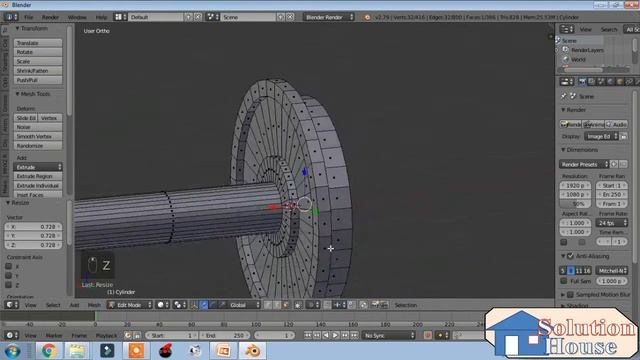The width and height of the screenshot is (640, 360).
Task: Toggle timeline auto-keying record button
Action: coord(427,335)
